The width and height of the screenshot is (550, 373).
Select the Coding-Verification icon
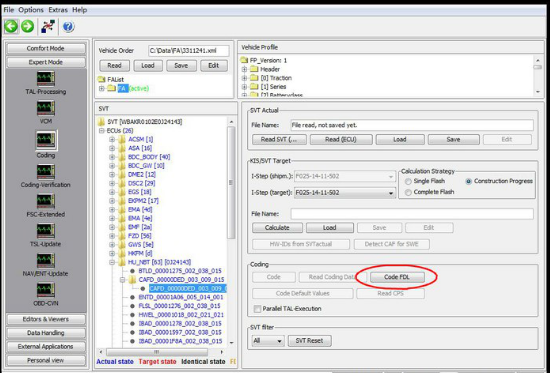tap(46, 172)
